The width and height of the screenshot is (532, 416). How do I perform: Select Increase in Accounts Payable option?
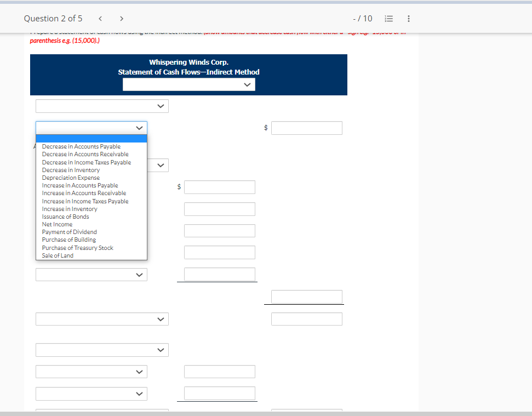click(x=79, y=185)
